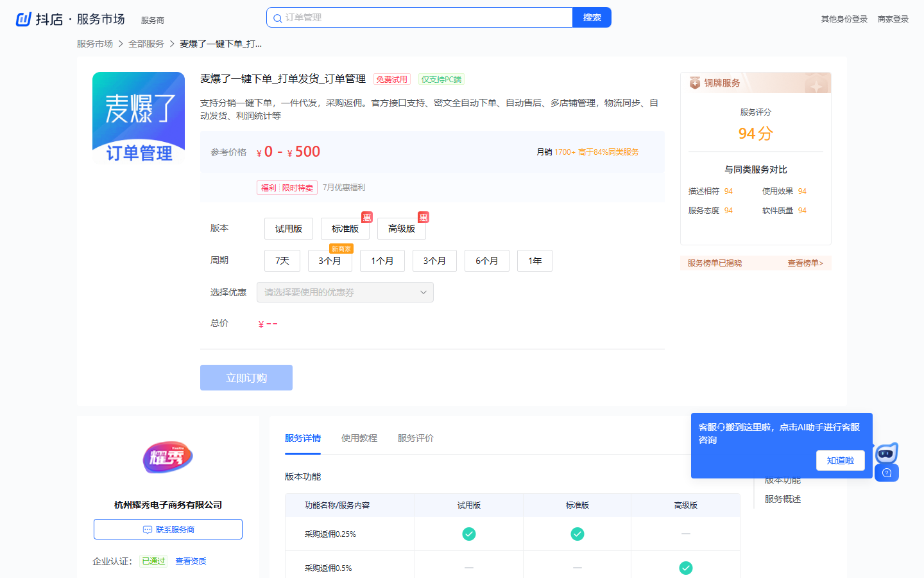Click 服务商 in the header
Screen dimensions: 924x578
153,21
